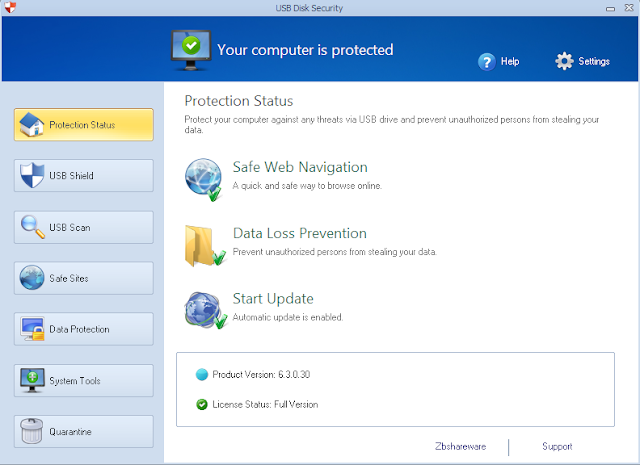This screenshot has height=465, width=640.
Task: Click 'Automatic update is enabled.' text
Action: pyautogui.click(x=288, y=317)
